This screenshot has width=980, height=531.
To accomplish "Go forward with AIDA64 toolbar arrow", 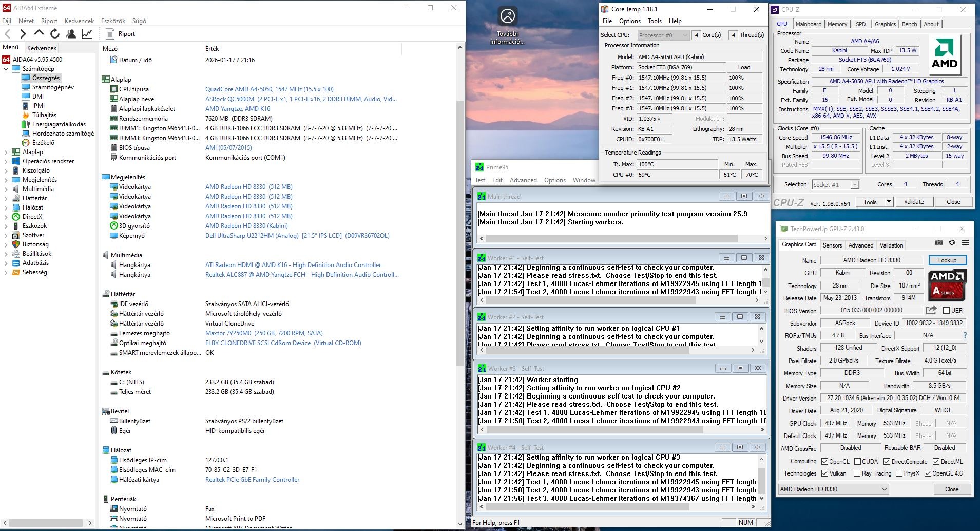I will coord(23,34).
